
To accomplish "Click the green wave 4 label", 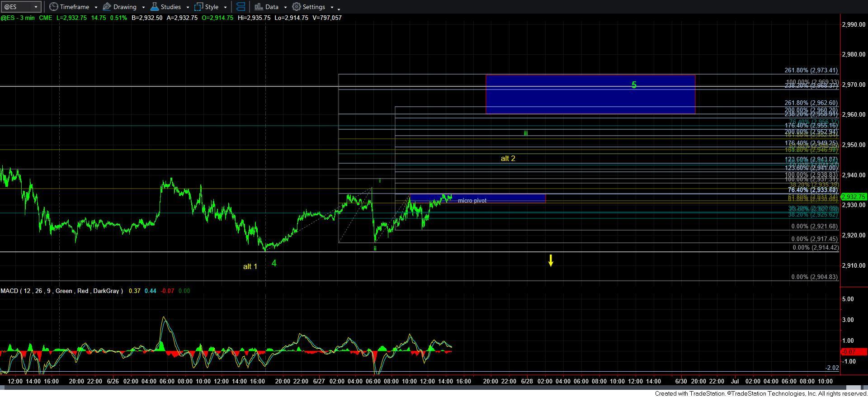I will click(x=274, y=263).
